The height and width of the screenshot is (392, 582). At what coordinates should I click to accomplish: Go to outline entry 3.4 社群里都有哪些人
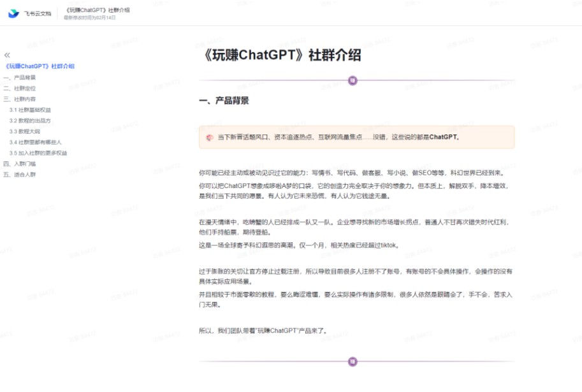tap(35, 142)
